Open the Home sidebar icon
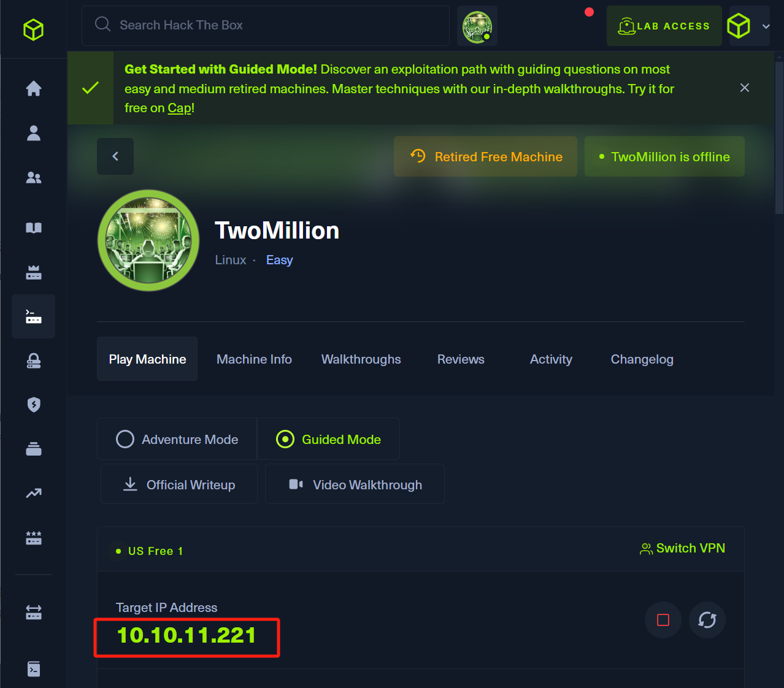The image size is (784, 688). [x=34, y=88]
